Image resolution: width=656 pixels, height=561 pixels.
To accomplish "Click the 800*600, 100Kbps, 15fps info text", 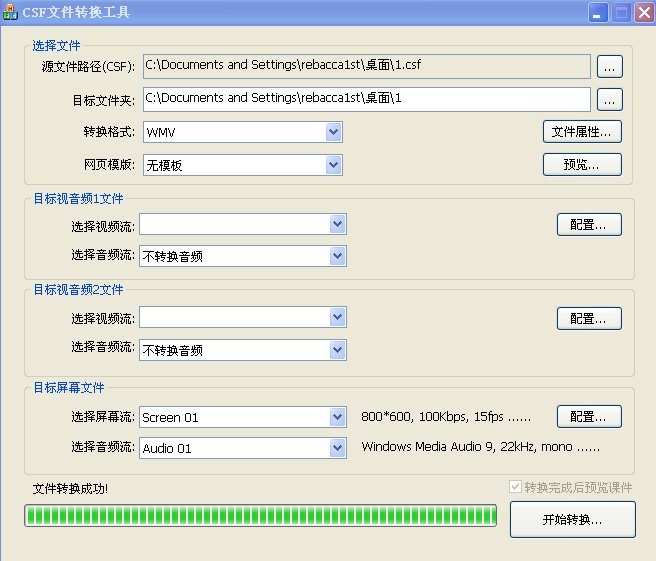I will click(446, 417).
